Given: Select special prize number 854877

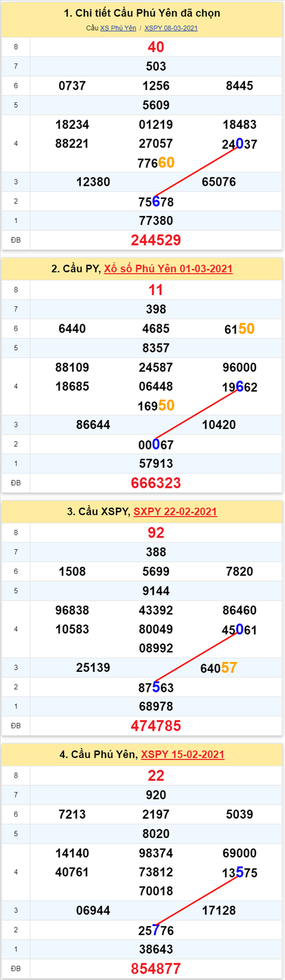Looking at the screenshot, I should coord(156,968).
